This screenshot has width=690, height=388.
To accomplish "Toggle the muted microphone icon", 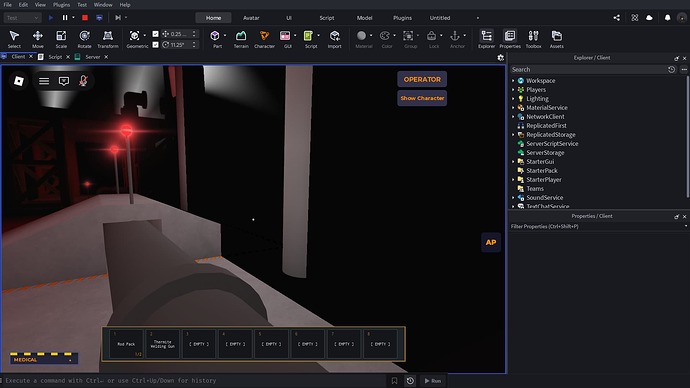I will point(83,81).
